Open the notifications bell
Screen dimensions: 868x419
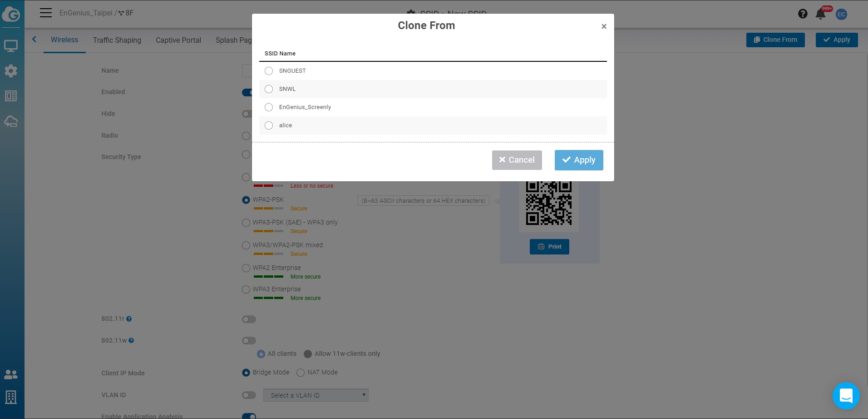click(820, 14)
